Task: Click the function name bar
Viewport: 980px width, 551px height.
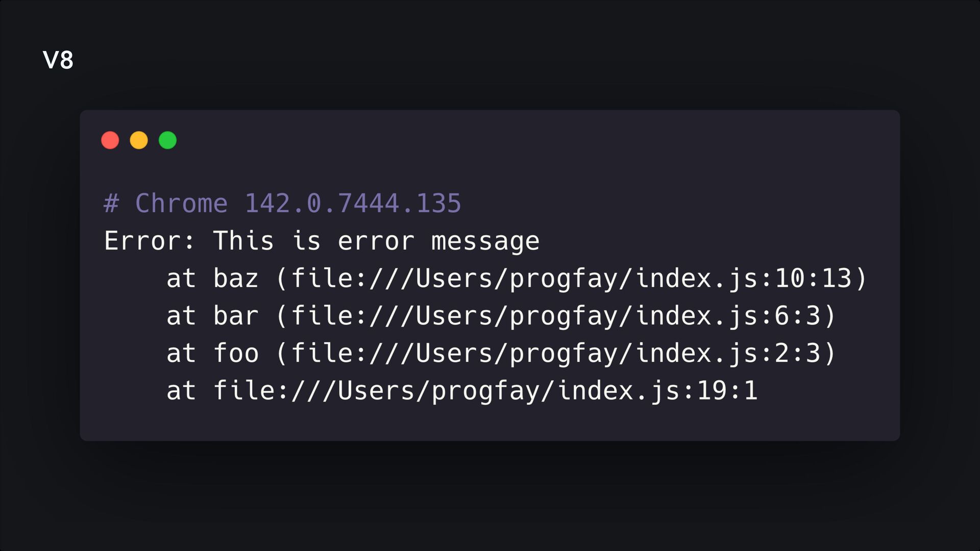Action: (236, 316)
